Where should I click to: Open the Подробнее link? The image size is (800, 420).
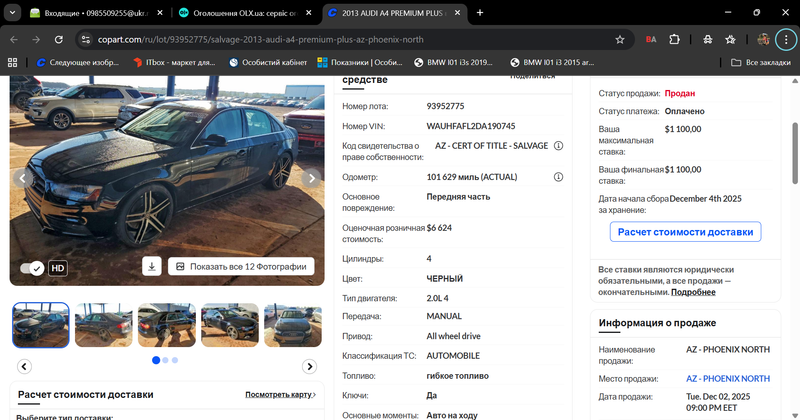coord(693,292)
